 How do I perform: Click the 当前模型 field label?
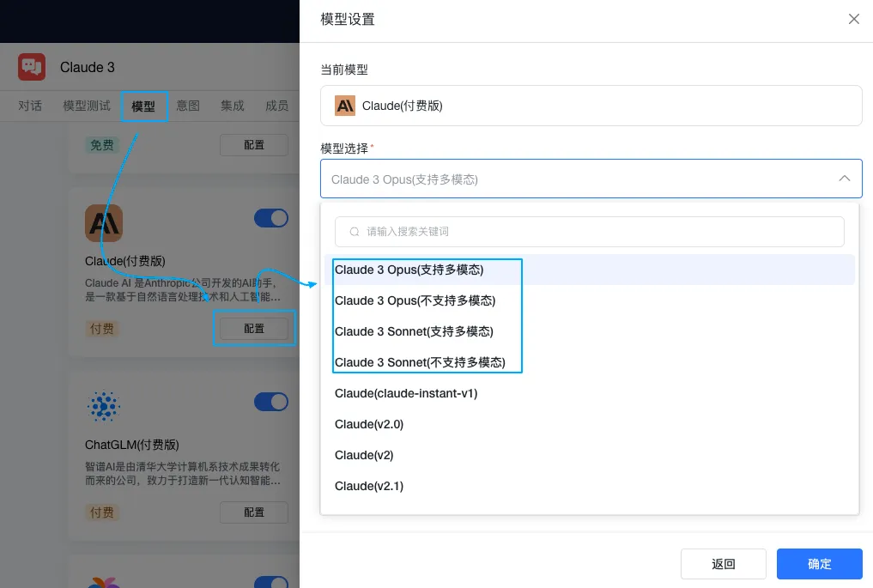[x=344, y=70]
